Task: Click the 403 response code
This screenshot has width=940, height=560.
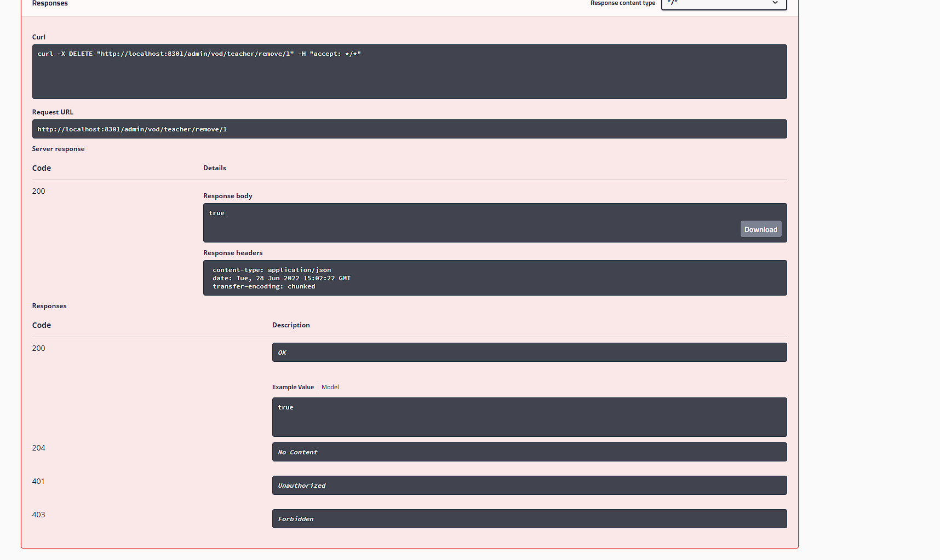Action: (x=39, y=515)
